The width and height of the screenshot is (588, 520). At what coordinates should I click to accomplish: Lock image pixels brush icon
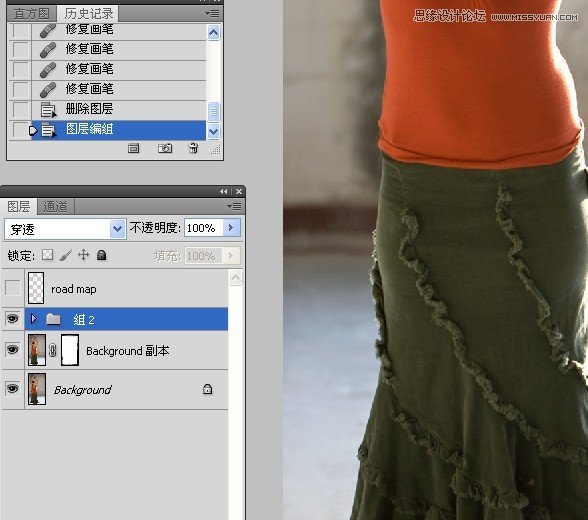[66, 255]
